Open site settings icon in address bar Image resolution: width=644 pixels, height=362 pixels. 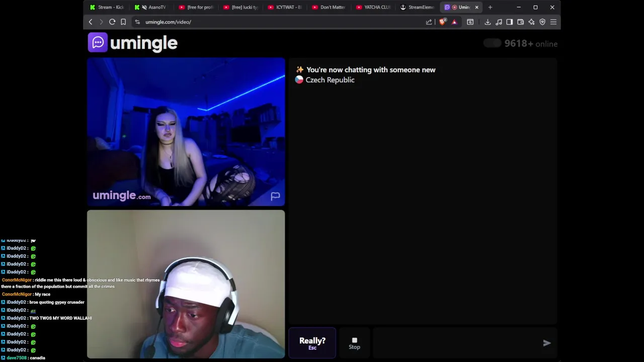pyautogui.click(x=137, y=22)
